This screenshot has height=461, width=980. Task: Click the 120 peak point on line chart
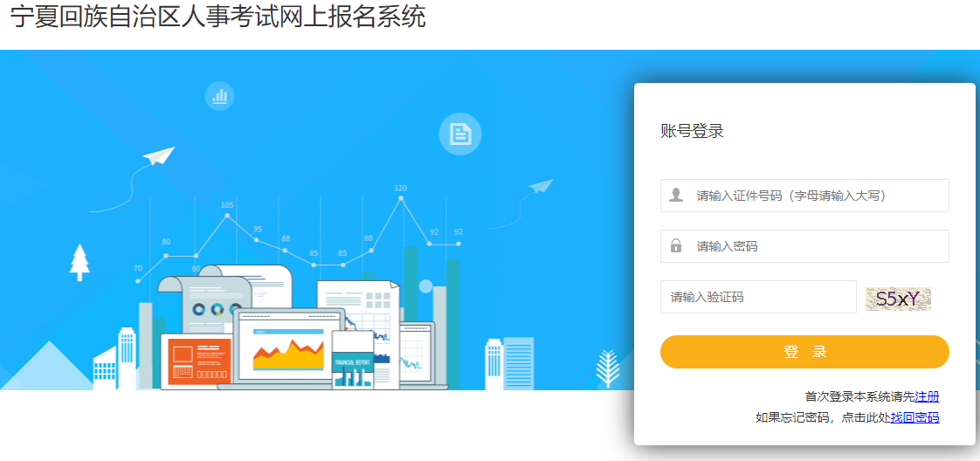(401, 197)
